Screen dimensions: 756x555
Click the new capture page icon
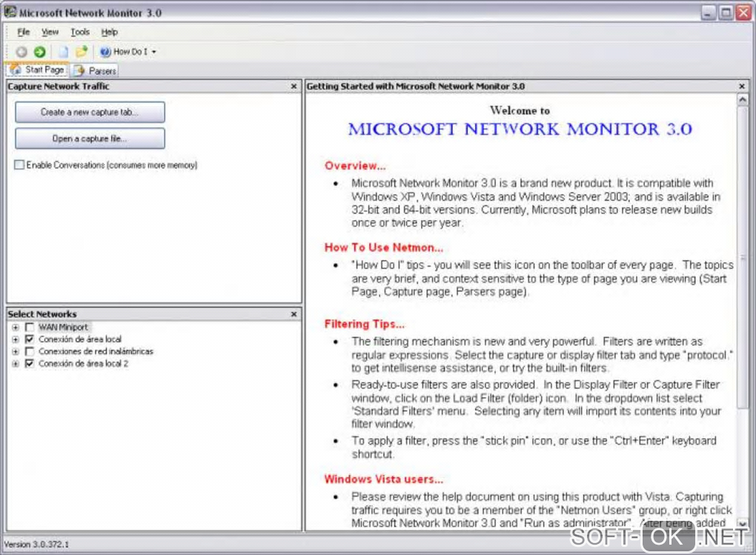point(63,52)
